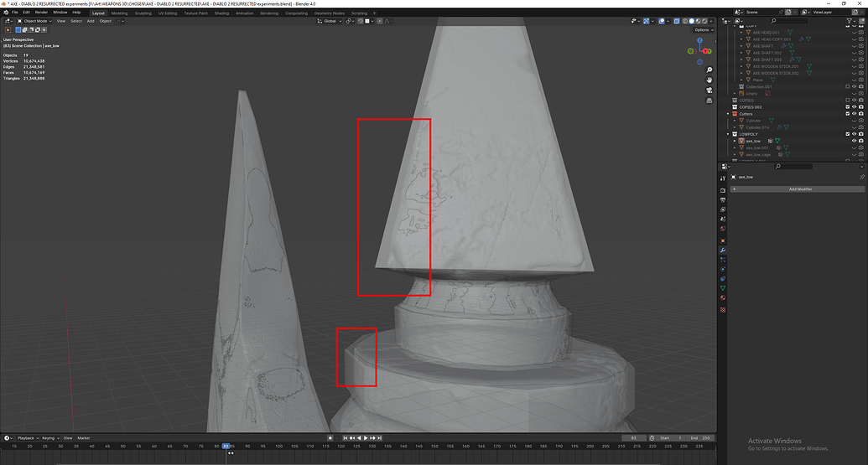Click the zoom view magnifier gizmo
This screenshot has width=868, height=465.
pos(709,70)
